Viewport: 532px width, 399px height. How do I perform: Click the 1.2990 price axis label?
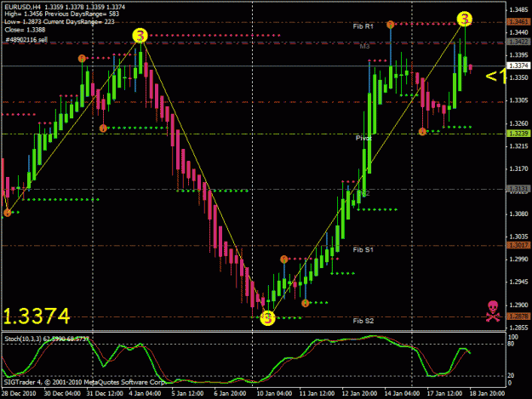tap(518, 259)
